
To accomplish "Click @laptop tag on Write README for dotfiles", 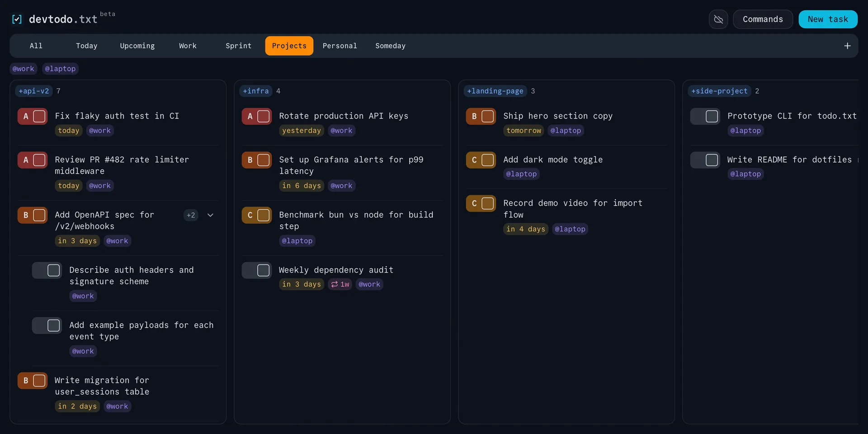I will [745, 174].
